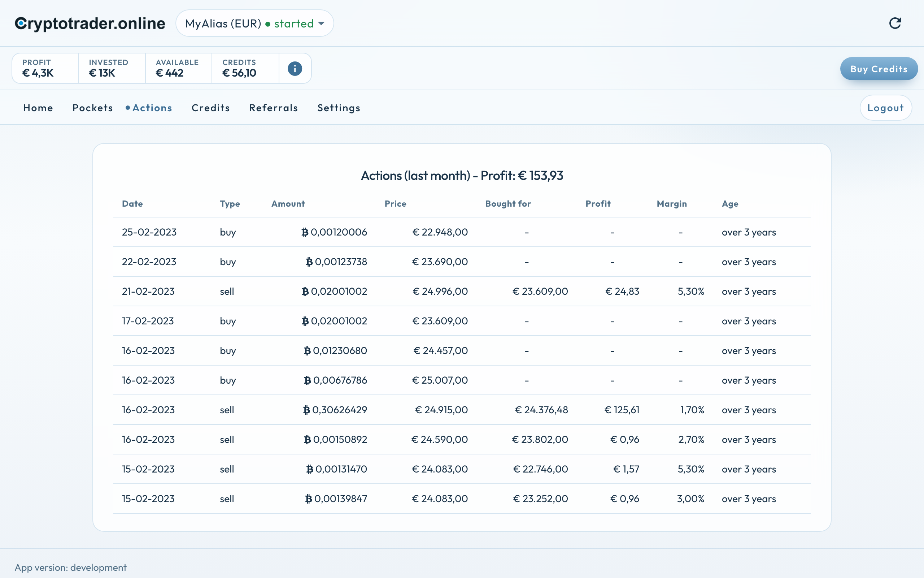This screenshot has width=924, height=578.
Task: Click the PROFIT € 4,3K stat
Action: [45, 68]
